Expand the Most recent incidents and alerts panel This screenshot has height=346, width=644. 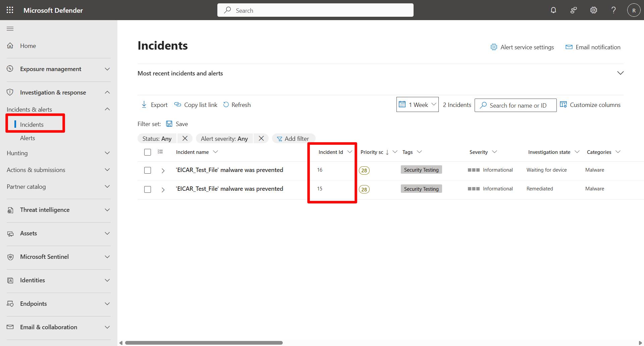tap(621, 73)
